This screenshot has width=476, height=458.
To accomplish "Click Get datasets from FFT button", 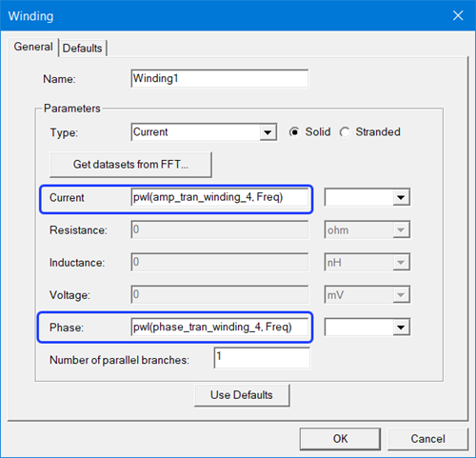I will 130,165.
